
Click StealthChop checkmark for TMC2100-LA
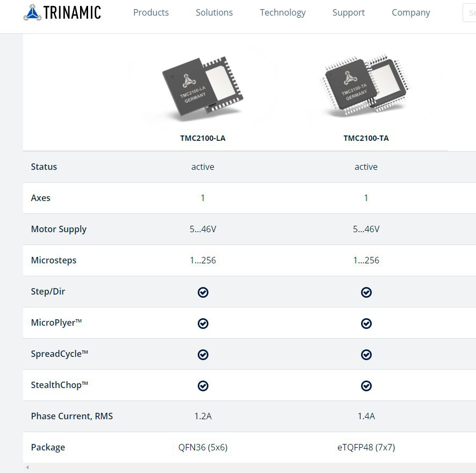tap(203, 386)
